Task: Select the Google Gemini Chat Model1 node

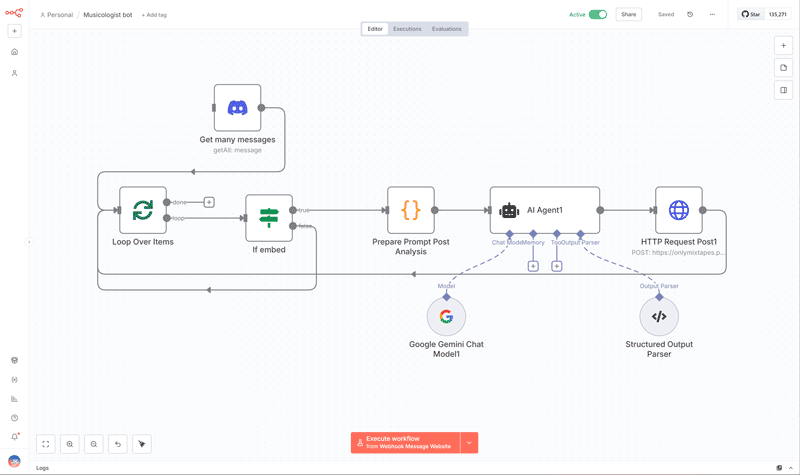Action: (446, 317)
